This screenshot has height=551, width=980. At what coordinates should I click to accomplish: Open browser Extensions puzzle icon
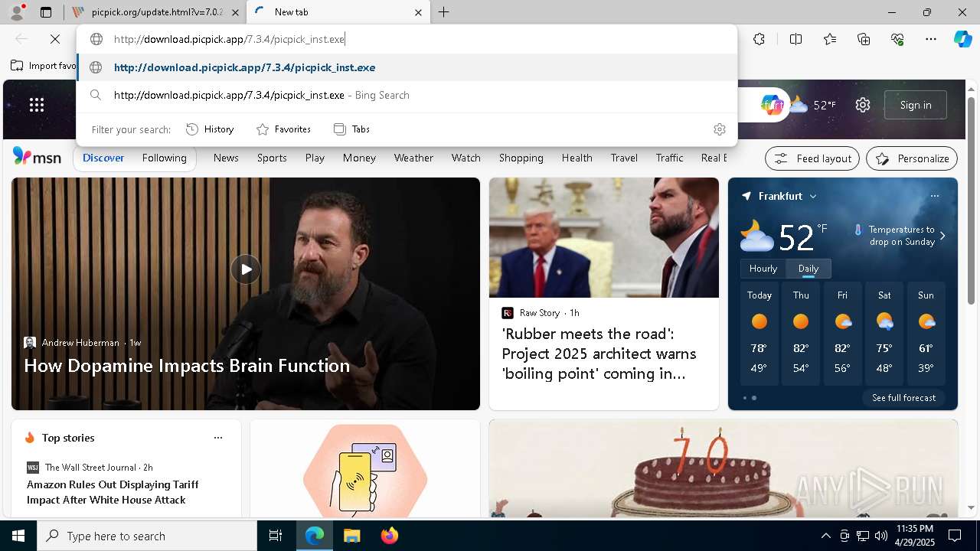click(759, 39)
